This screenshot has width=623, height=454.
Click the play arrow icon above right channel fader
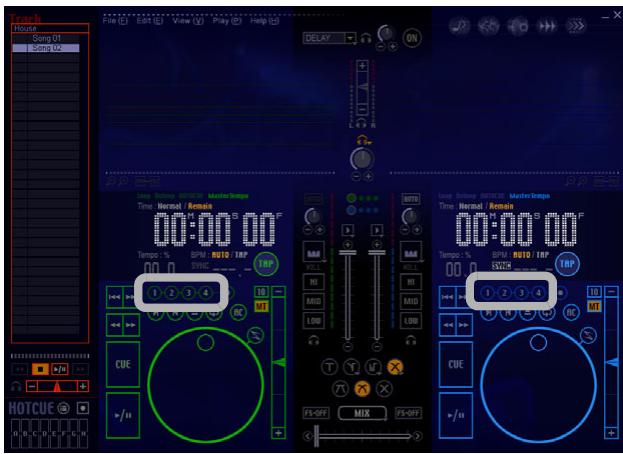tap(377, 230)
